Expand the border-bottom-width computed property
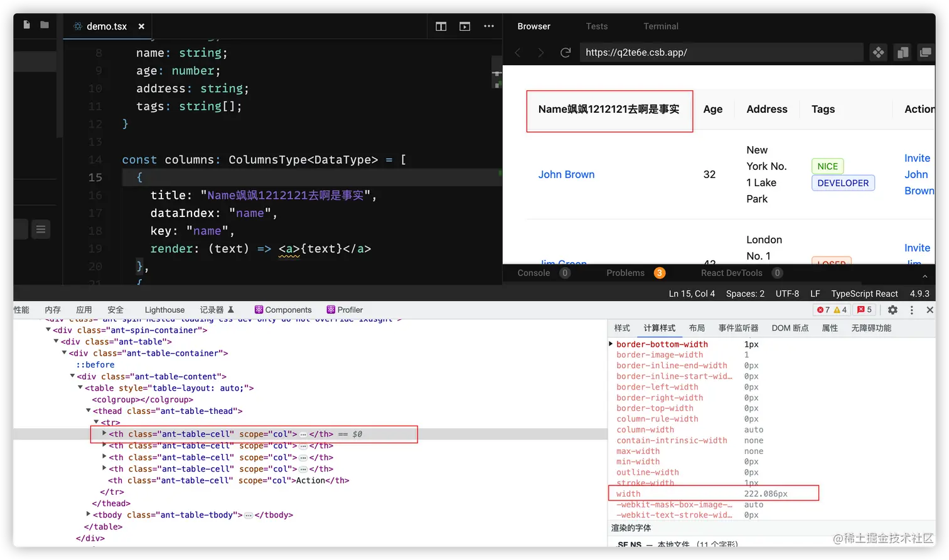This screenshot has height=560, width=949. [x=611, y=344]
